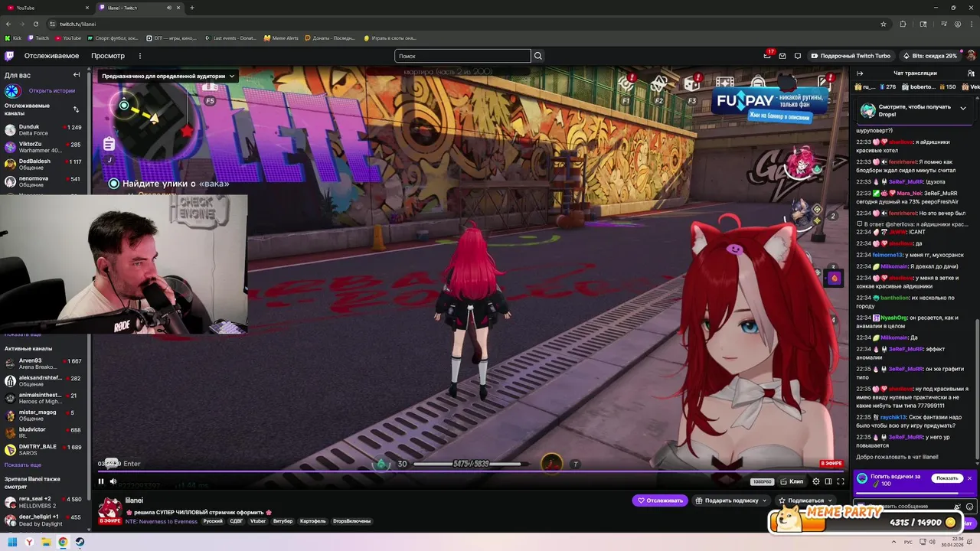Click the browser address bar URL
The width and height of the screenshot is (980, 551).
[x=77, y=24]
